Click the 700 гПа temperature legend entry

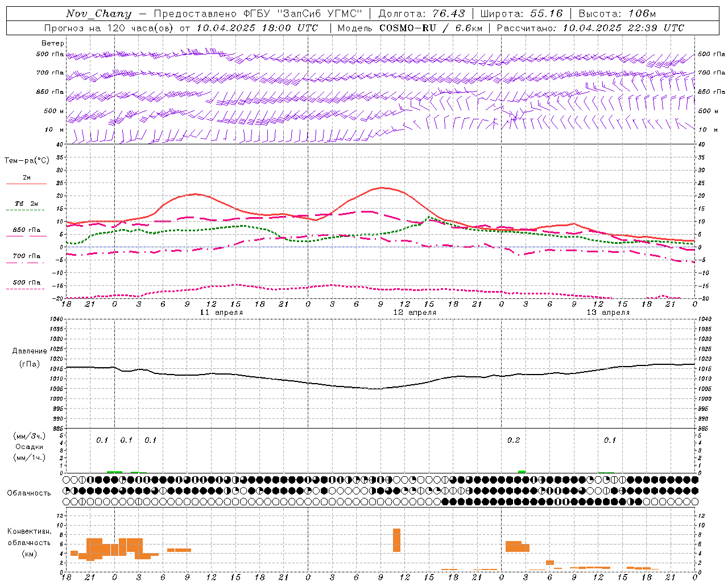27,256
